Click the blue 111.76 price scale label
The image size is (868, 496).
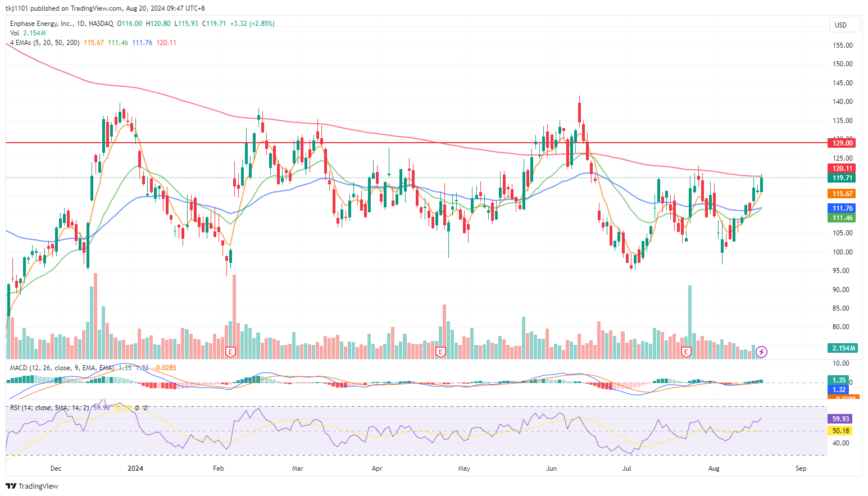coord(842,208)
